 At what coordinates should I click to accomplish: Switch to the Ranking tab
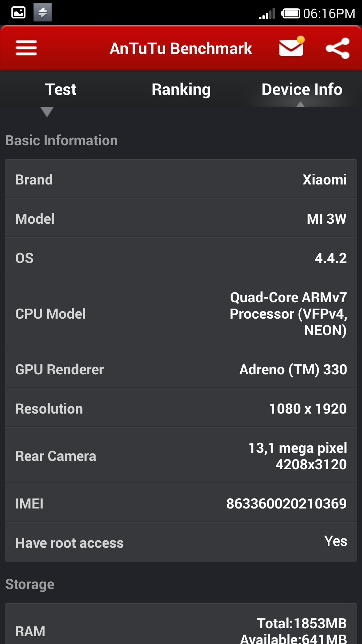(181, 90)
